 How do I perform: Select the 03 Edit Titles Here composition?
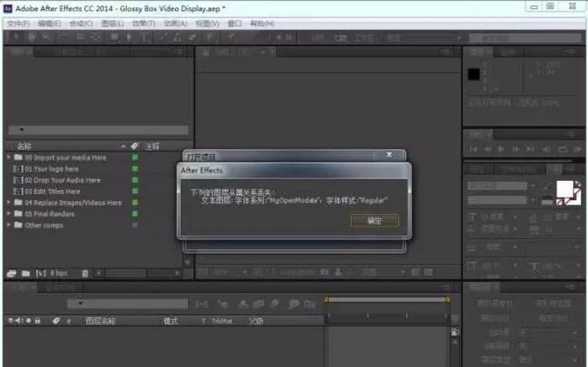coord(52,191)
